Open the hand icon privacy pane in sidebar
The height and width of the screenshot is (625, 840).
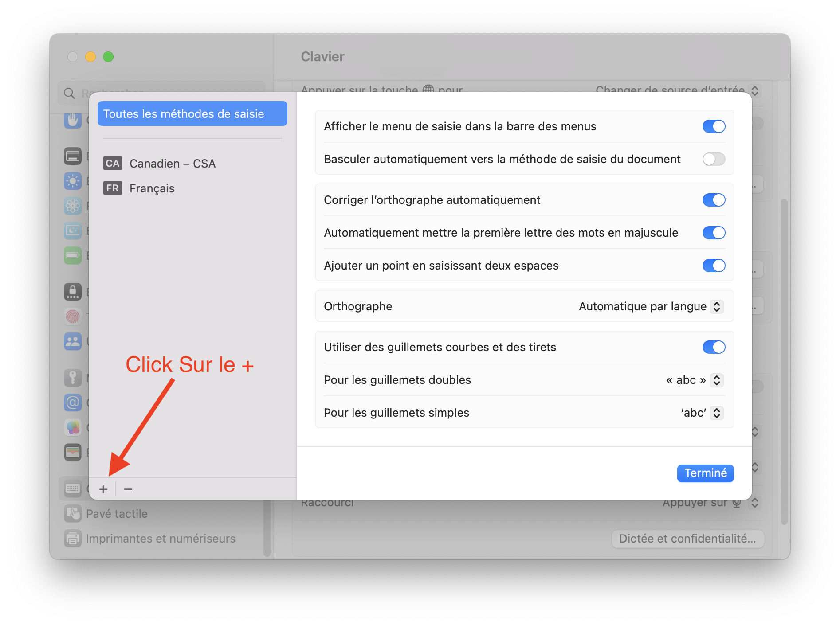point(73,120)
